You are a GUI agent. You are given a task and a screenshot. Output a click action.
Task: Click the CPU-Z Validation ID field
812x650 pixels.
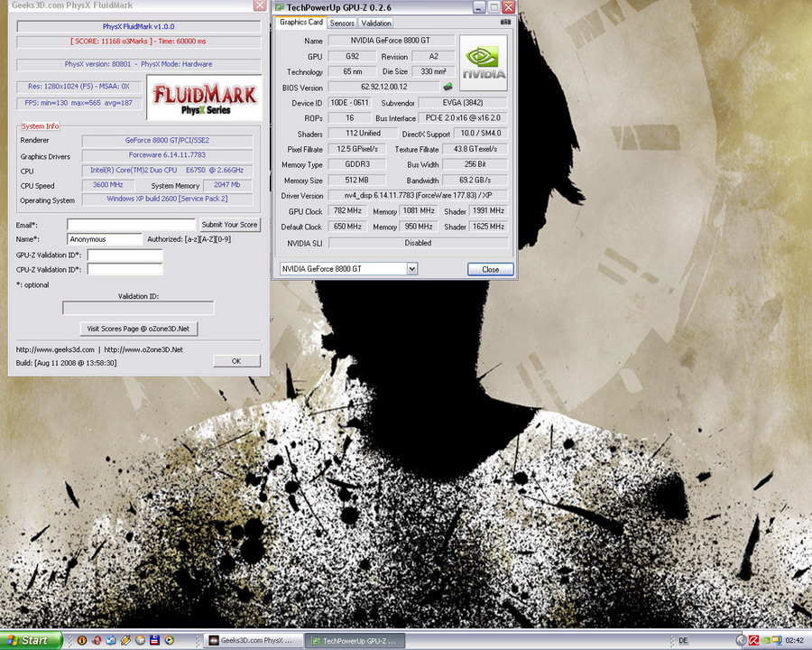click(125, 269)
